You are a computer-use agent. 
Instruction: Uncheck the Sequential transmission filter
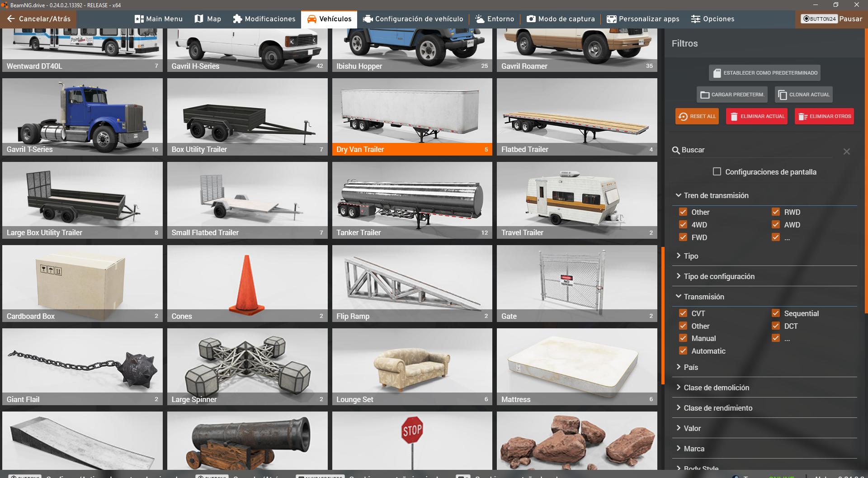776,313
